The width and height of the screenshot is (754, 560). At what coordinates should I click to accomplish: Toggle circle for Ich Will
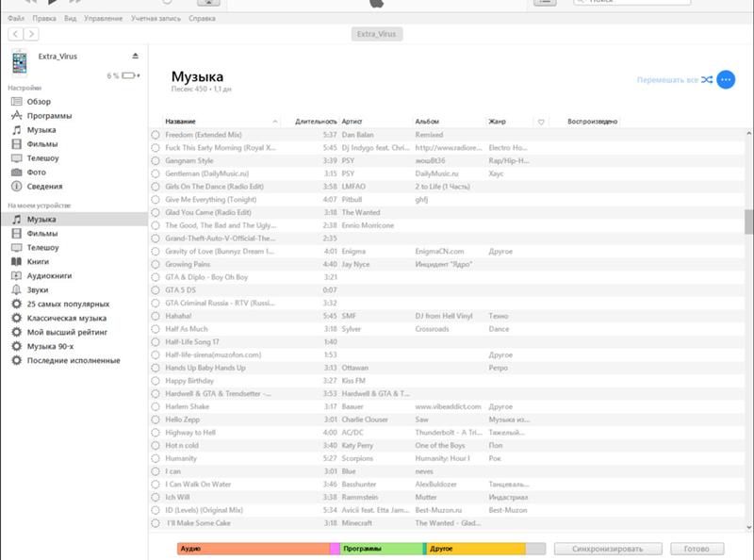pos(156,497)
